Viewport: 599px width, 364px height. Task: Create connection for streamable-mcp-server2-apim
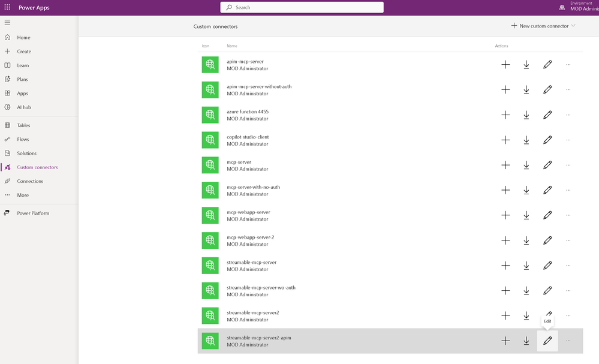coord(505,341)
